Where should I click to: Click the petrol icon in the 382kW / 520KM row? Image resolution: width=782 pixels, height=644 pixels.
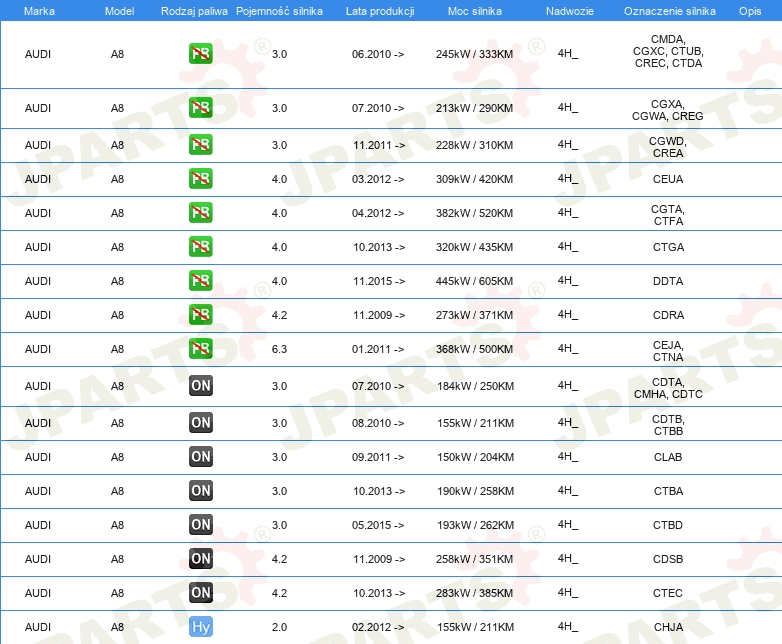(x=200, y=213)
